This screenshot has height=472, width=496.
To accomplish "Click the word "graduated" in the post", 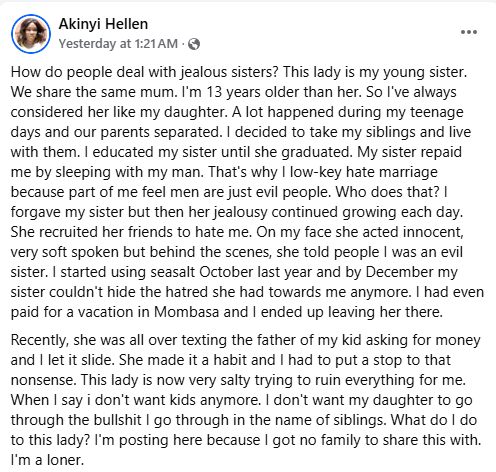I will [317, 152].
